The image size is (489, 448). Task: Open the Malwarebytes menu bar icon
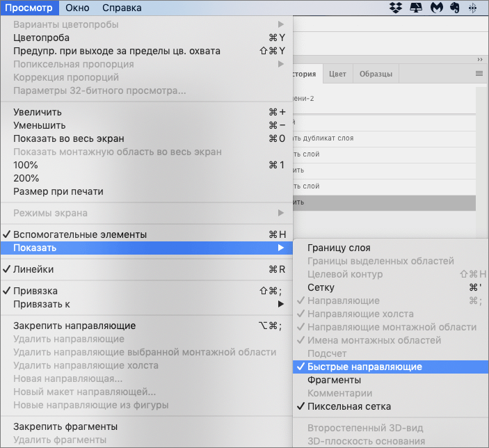point(437,8)
